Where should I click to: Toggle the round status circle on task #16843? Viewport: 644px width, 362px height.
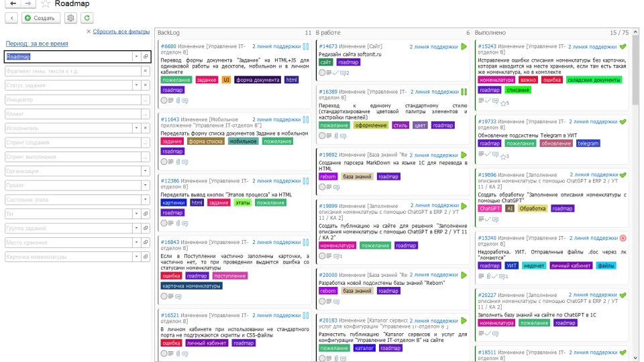tap(164, 296)
